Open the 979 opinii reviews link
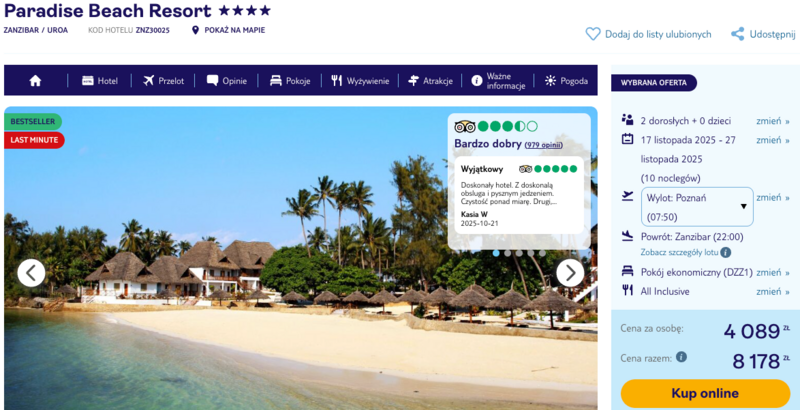The image size is (800, 410). click(544, 145)
